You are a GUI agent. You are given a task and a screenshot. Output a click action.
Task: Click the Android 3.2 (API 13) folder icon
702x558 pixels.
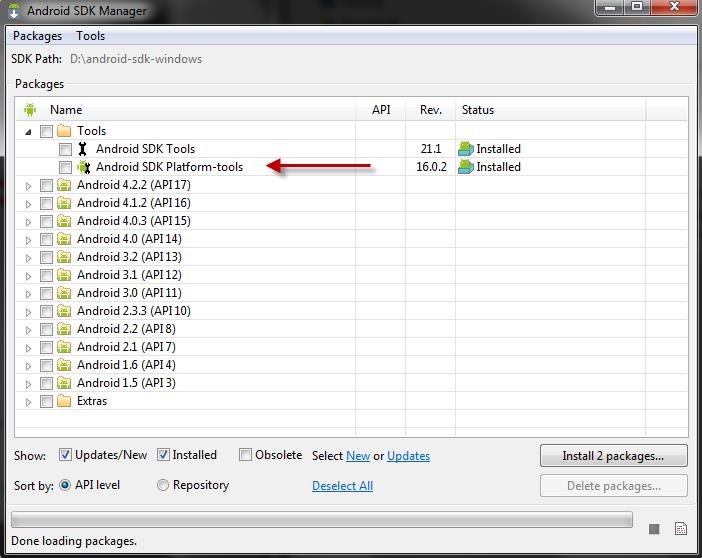coord(64,257)
